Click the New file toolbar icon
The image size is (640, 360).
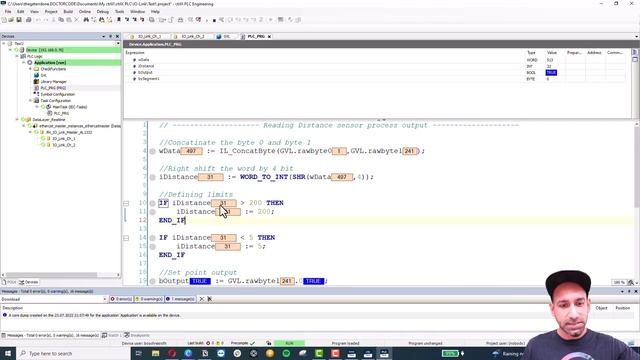coord(4,20)
